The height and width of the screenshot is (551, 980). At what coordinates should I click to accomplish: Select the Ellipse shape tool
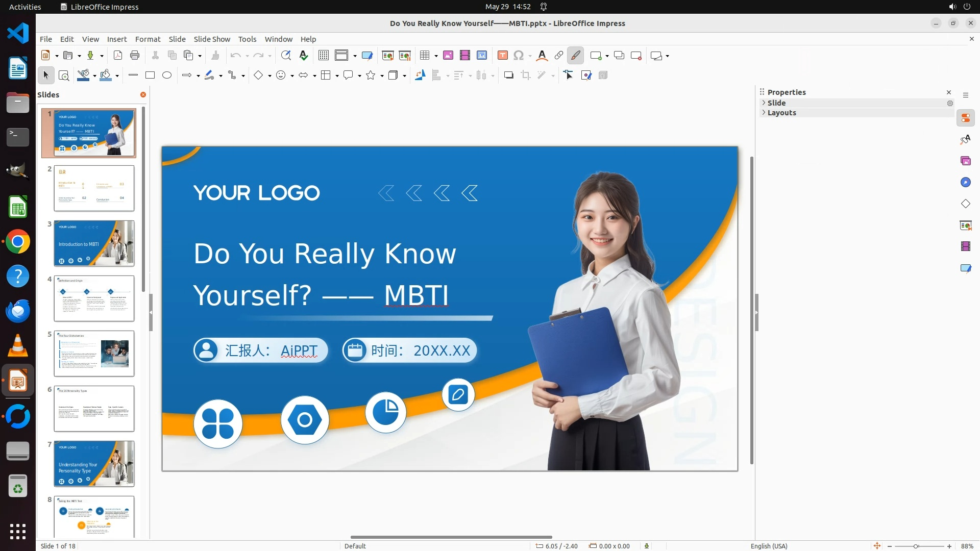pyautogui.click(x=167, y=76)
